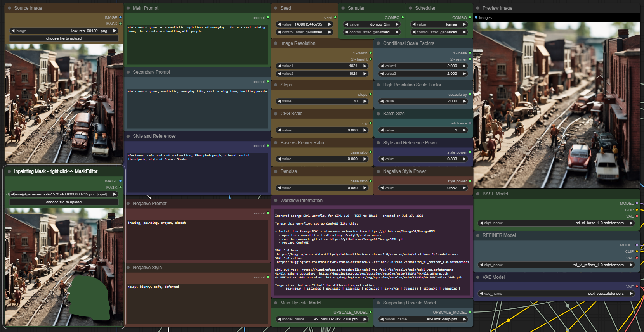Viewport: 644px width, 332px height.
Task: Click the CLIP output port on REFINER Model
Action: tap(637, 251)
